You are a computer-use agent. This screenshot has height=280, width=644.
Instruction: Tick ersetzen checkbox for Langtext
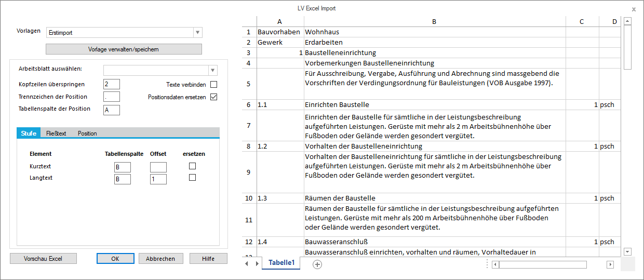pyautogui.click(x=192, y=178)
